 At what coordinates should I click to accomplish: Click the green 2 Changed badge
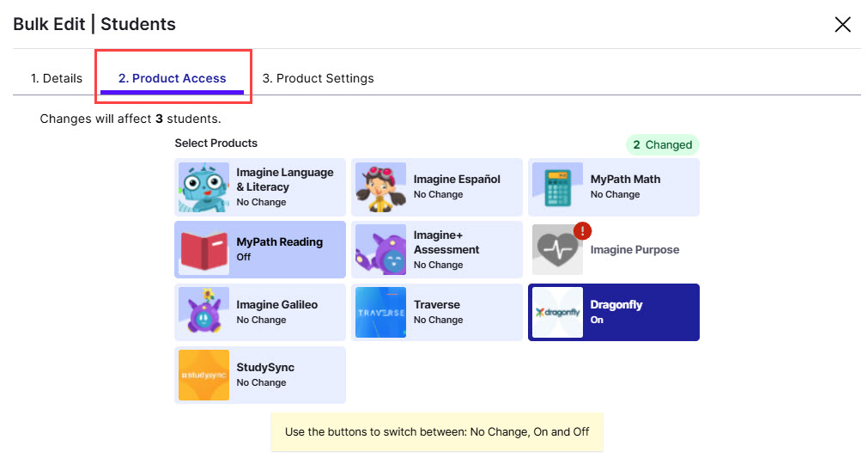pos(662,144)
